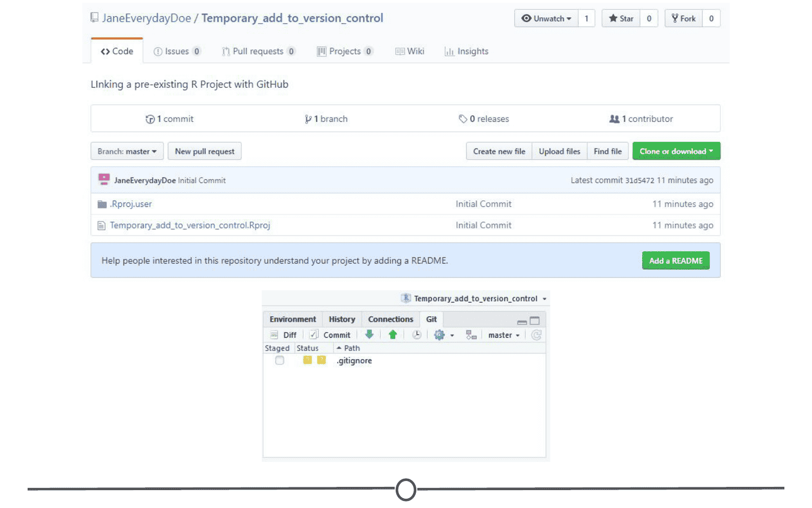Stage the .gitignore file checkbox

tap(279, 360)
